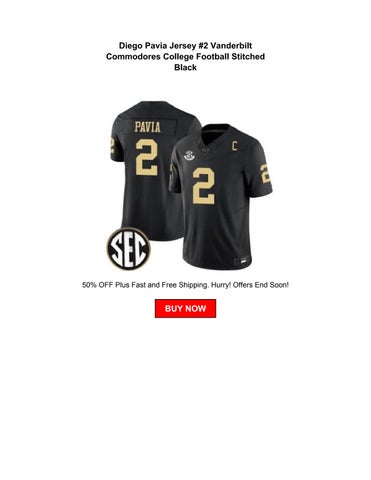Click the small jock tag at jersey hem
This screenshot has height=480, width=371.
242,261
